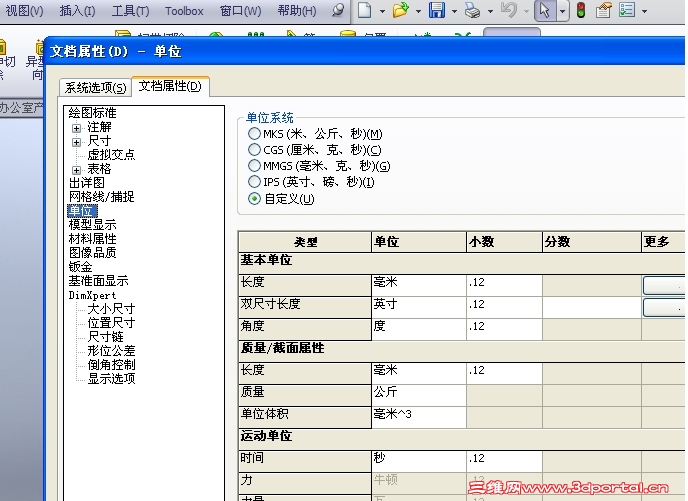The image size is (688, 501).
Task: Click the .12 decimal cell for 角度
Action: [504, 329]
